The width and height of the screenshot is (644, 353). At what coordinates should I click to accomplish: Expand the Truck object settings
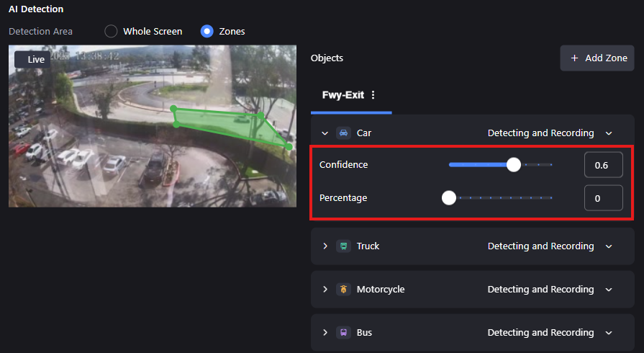click(325, 246)
